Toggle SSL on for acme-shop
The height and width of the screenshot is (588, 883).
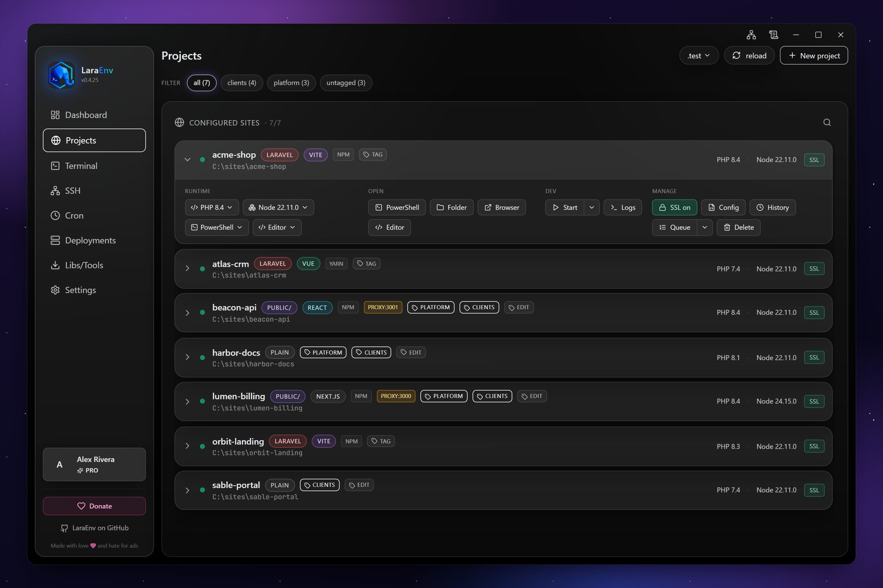pyautogui.click(x=674, y=207)
